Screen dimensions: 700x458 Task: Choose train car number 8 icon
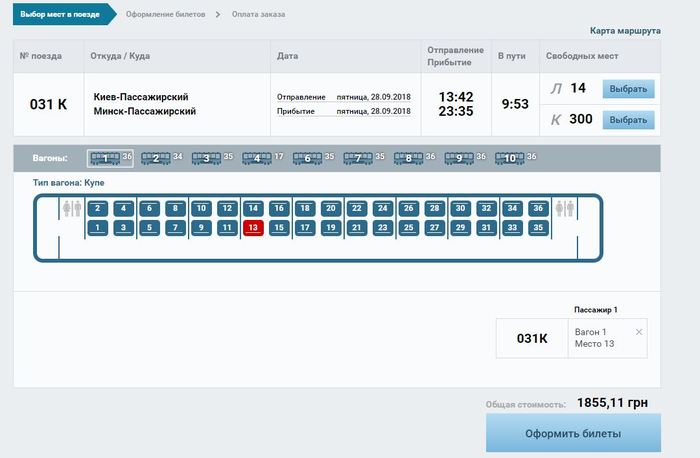click(408, 158)
